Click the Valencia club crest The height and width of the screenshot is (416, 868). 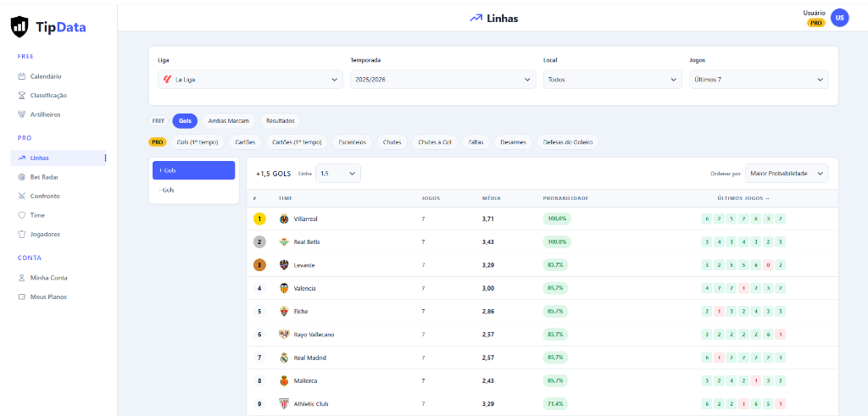click(x=284, y=288)
